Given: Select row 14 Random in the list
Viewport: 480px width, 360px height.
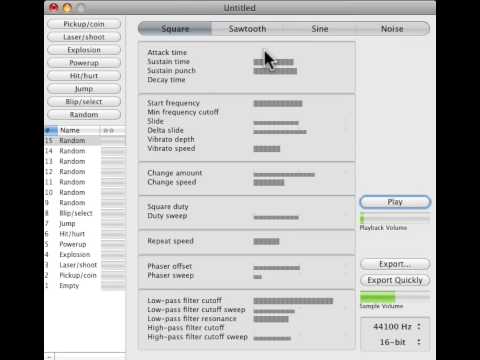Looking at the screenshot, I should click(x=85, y=151).
